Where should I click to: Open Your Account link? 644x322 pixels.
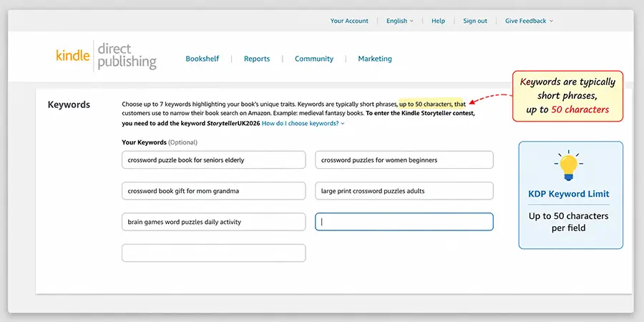[349, 21]
